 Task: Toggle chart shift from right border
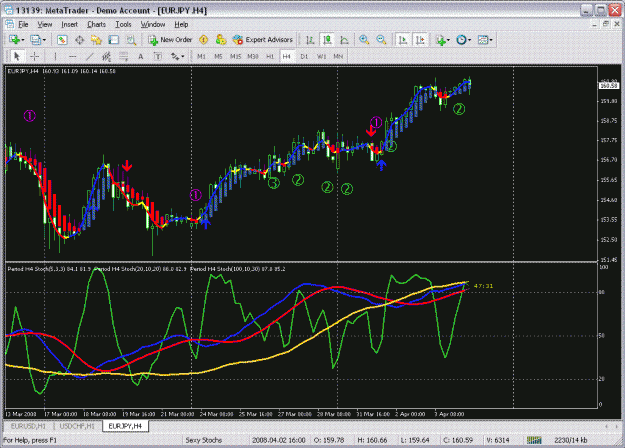[420, 40]
